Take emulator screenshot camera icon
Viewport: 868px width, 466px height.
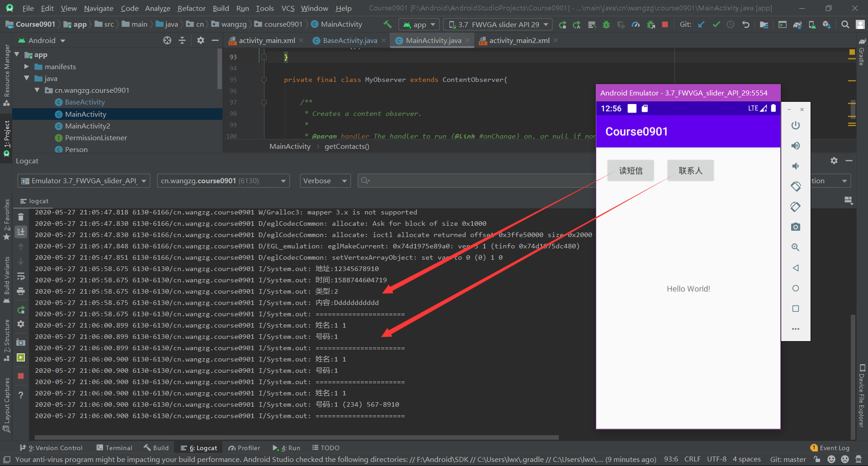click(x=796, y=227)
